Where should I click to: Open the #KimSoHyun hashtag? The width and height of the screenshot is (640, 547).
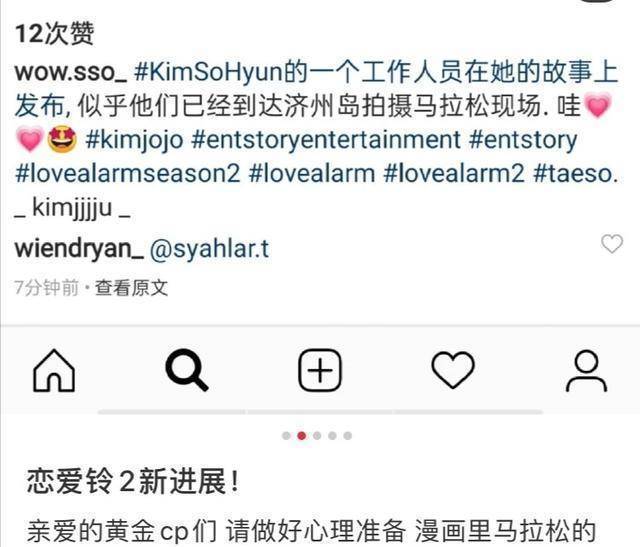tap(208, 72)
